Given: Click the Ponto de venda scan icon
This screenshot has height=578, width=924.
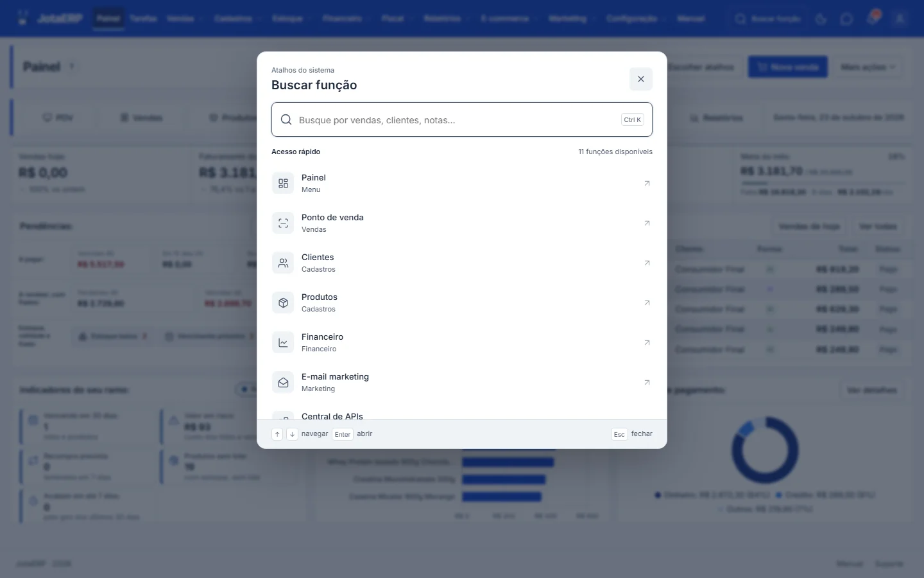Looking at the screenshot, I should coord(283,223).
